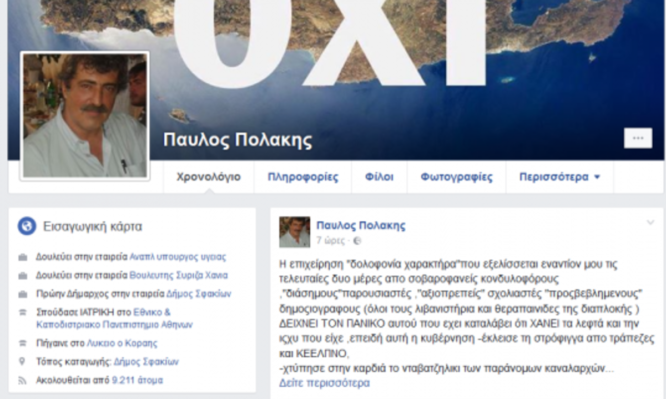Open the Λυκειο ο Κοραης link
This screenshot has height=399, width=666.
point(122,343)
